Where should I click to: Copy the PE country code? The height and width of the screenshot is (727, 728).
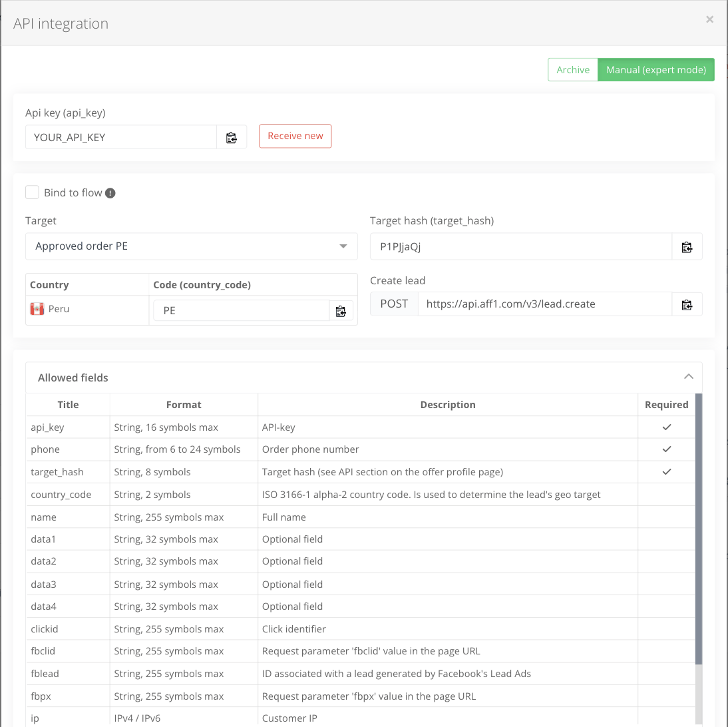point(341,311)
